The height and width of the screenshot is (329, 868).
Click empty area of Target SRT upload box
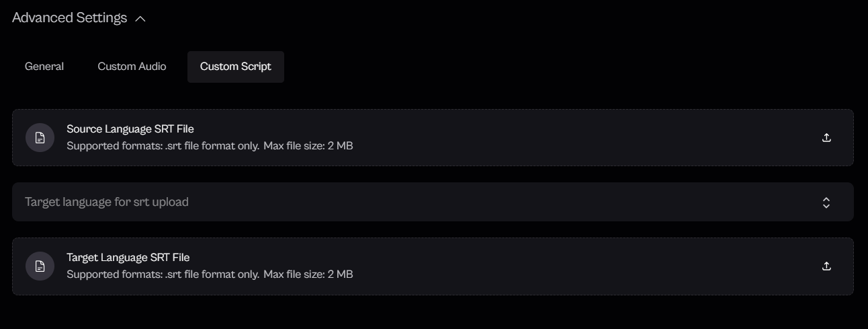click(x=571, y=266)
